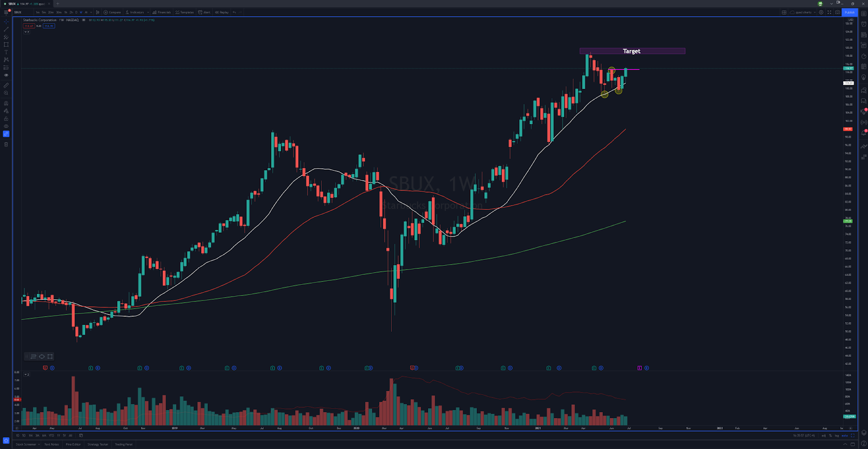The height and width of the screenshot is (449, 868).
Task: Collapse the volume pane legend
Action: [x=27, y=374]
